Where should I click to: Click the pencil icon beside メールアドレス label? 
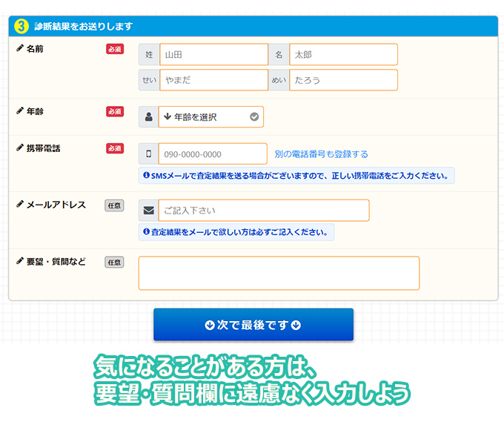(x=20, y=204)
